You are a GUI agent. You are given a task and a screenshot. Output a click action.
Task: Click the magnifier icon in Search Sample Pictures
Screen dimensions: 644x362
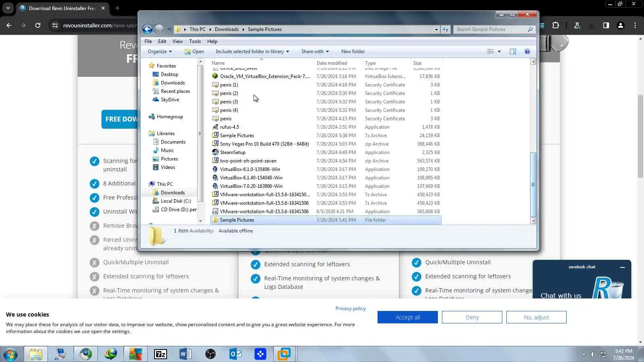[530, 29]
